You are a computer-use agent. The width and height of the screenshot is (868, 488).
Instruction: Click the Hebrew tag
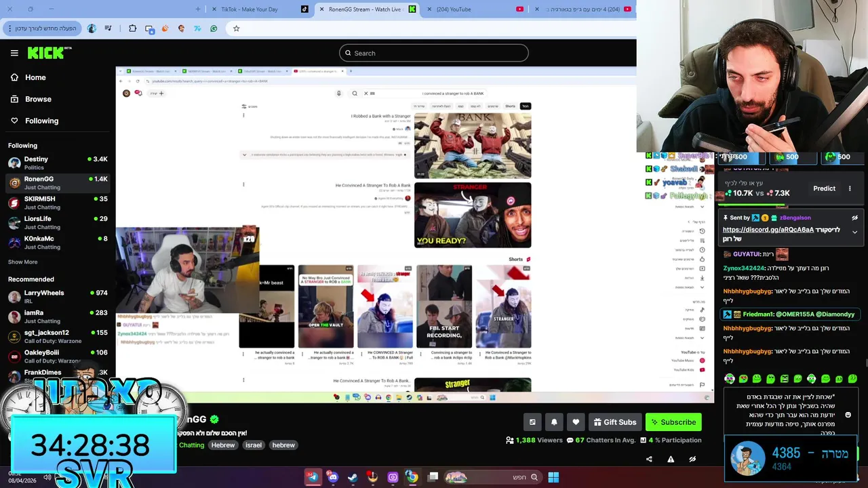coord(222,445)
